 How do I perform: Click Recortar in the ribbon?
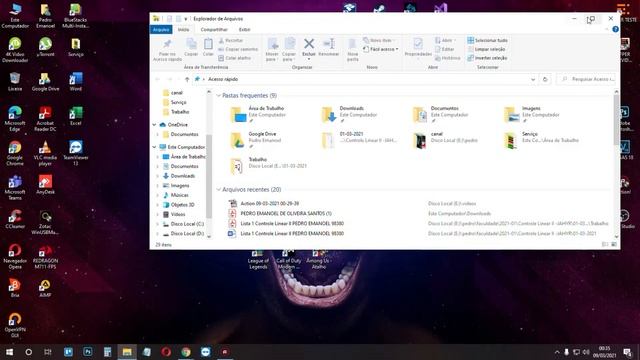click(x=231, y=40)
